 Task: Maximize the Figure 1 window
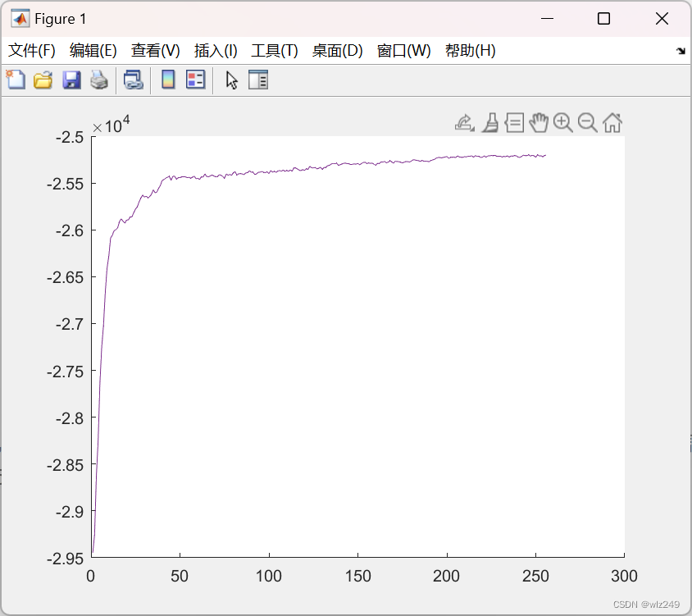point(603,19)
